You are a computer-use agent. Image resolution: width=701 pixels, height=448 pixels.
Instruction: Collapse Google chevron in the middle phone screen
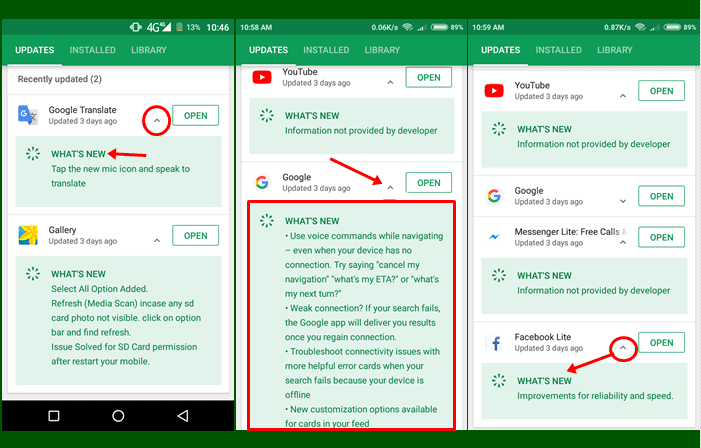click(x=389, y=183)
